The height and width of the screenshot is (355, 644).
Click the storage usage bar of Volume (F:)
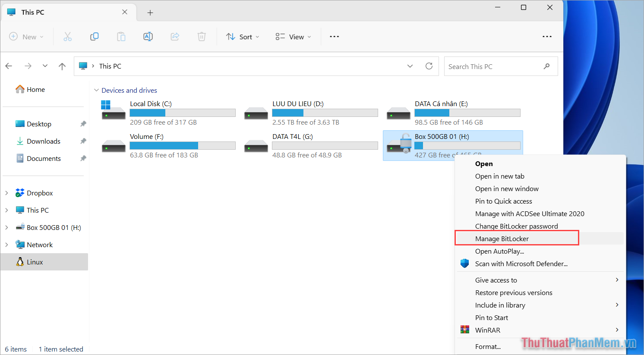(182, 145)
